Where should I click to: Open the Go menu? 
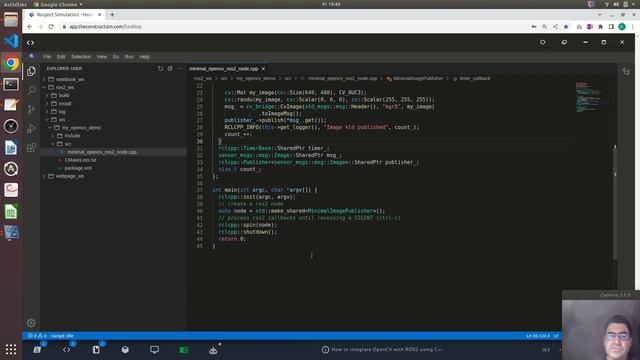[x=116, y=57]
